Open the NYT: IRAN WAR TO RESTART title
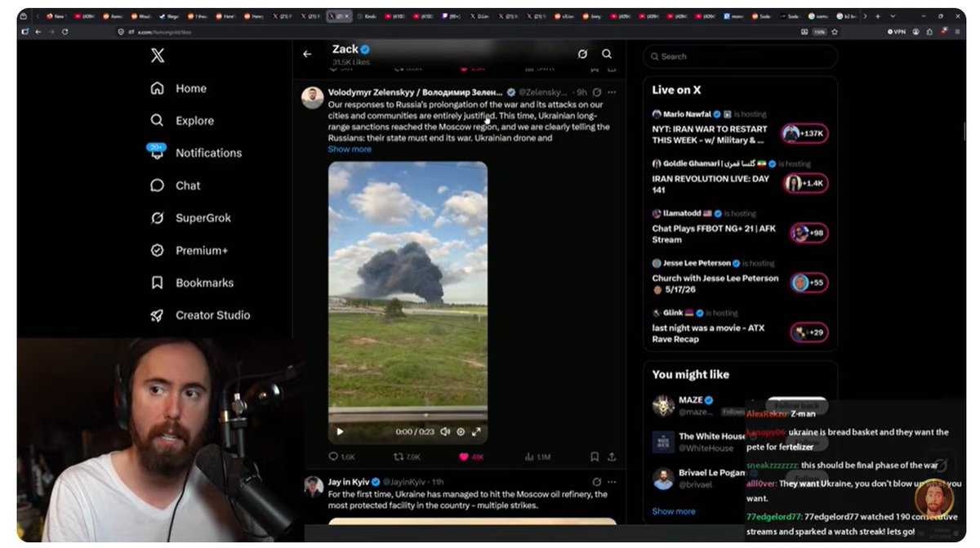This screenshot has height=548, width=980. [710, 134]
